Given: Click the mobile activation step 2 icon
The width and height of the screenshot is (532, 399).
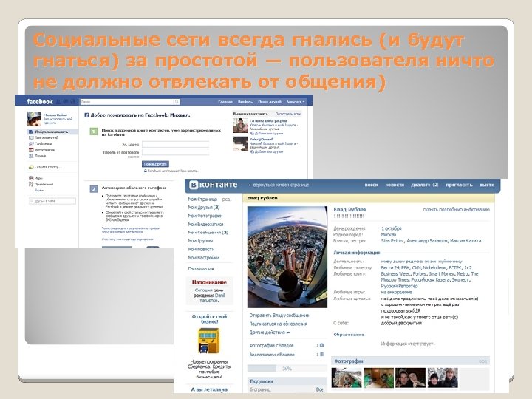Looking at the screenshot, I should (93, 189).
